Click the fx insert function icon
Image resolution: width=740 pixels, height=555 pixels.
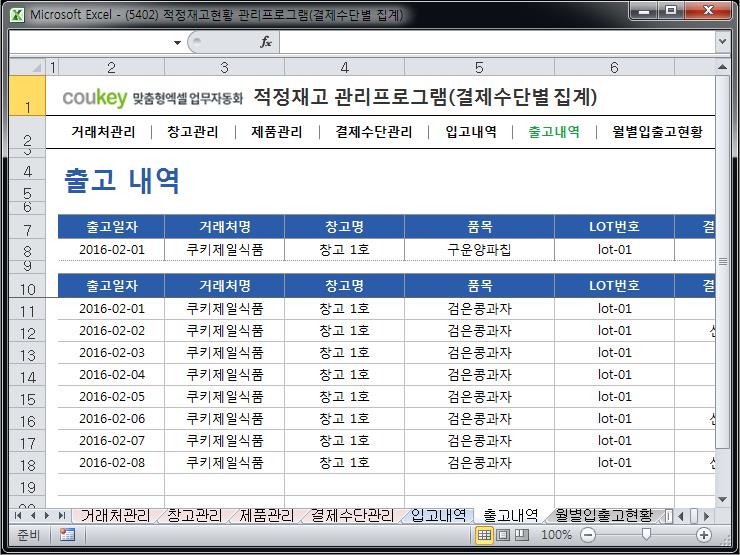(266, 42)
